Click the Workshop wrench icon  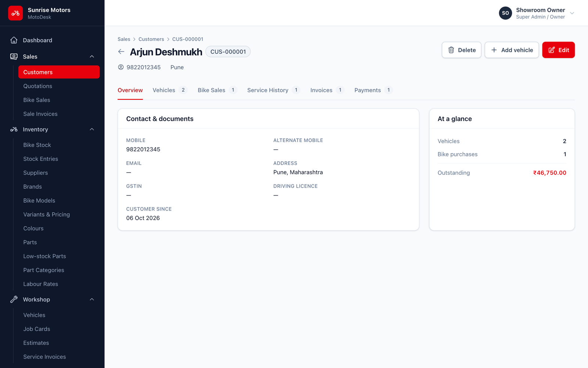coord(14,300)
